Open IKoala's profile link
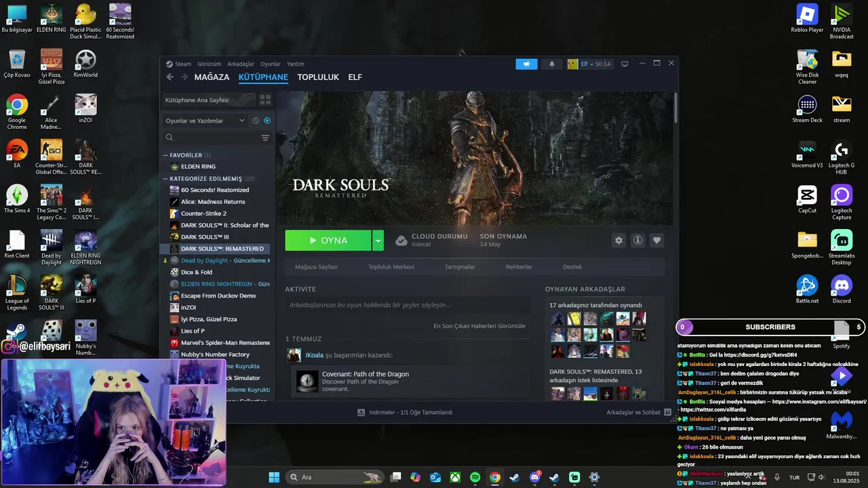868x488 pixels. (314, 355)
